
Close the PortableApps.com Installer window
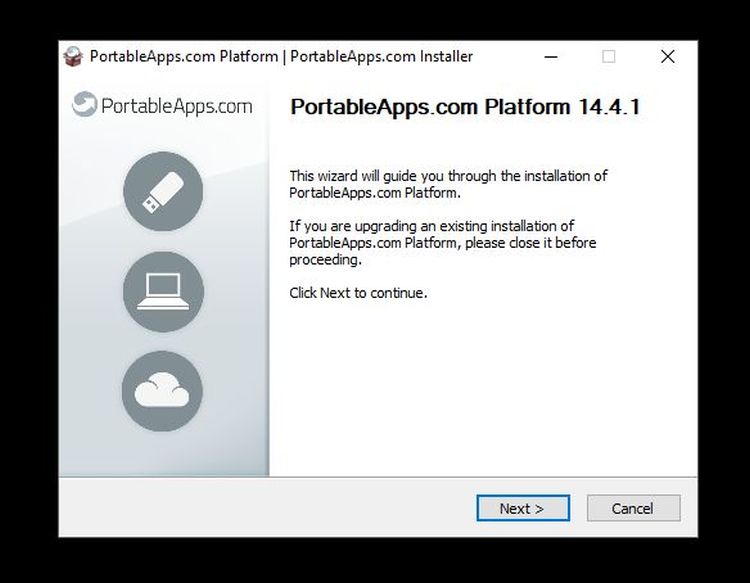(668, 56)
